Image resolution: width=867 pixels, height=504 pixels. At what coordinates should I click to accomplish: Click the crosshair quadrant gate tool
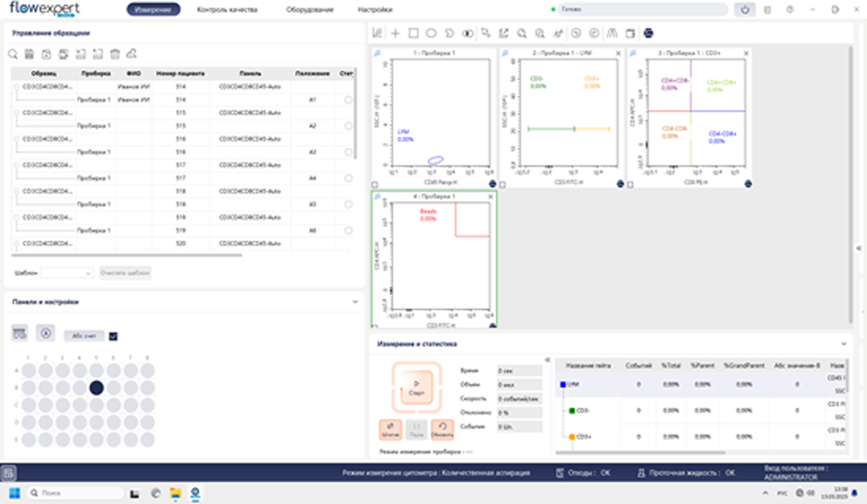click(x=395, y=33)
